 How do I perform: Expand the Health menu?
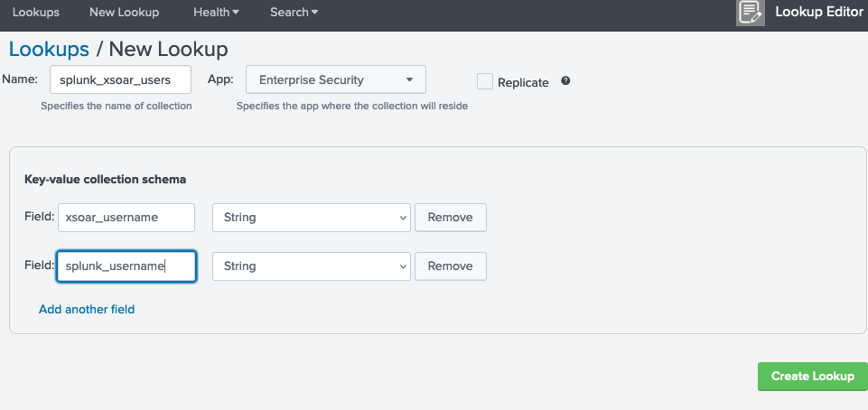pos(216,13)
